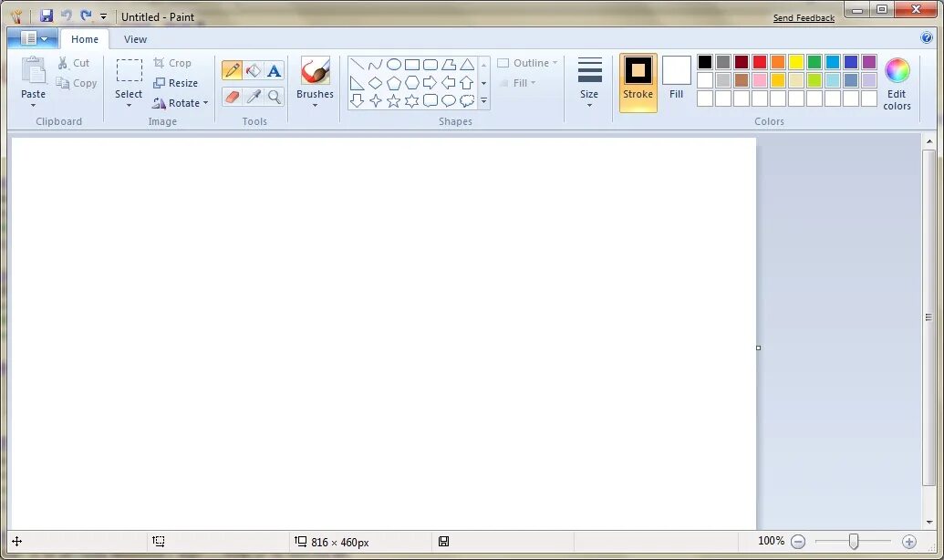Select the Five-pointed star shape
The height and width of the screenshot is (560, 944).
[393, 100]
